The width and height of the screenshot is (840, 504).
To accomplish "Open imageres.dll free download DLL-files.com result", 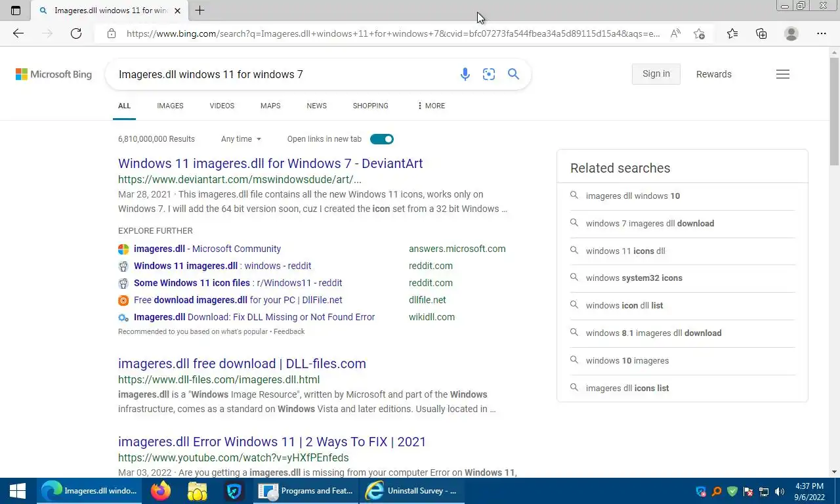I will pyautogui.click(x=242, y=364).
